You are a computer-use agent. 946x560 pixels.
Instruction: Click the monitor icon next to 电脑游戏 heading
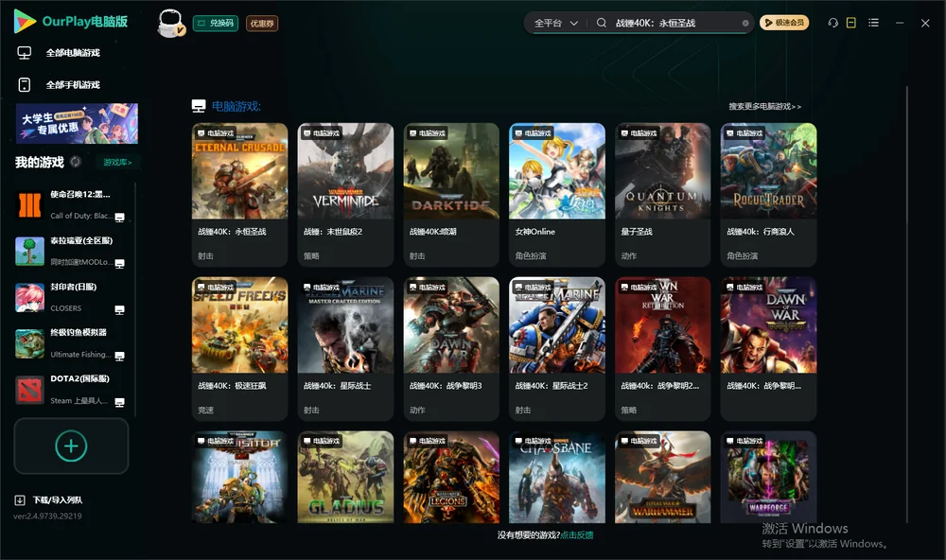(x=199, y=106)
